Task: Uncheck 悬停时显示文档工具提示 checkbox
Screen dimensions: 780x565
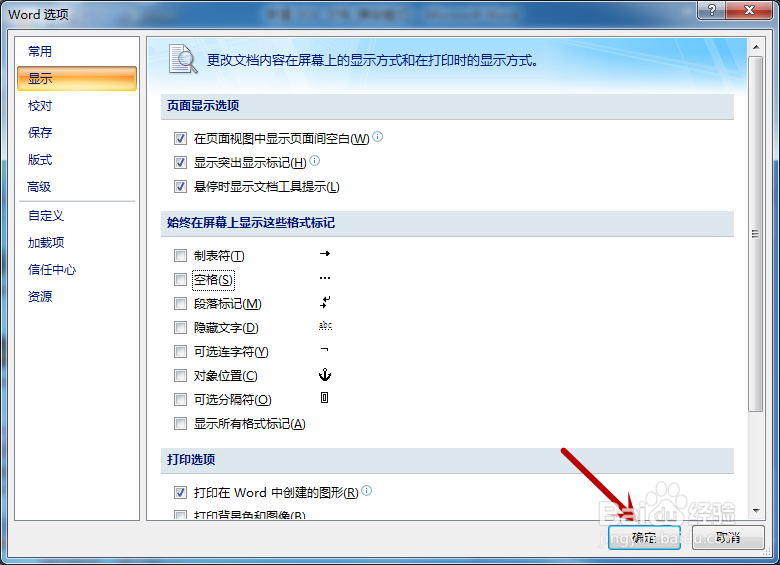Action: click(180, 187)
